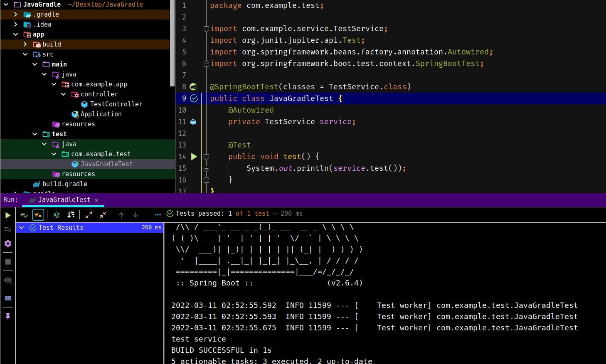This screenshot has width=606, height=364.
Task: Open the run settings gear icon
Action: (8, 243)
